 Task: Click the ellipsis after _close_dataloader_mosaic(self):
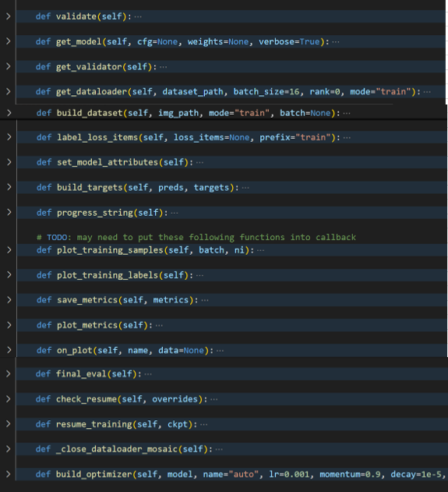(x=219, y=449)
